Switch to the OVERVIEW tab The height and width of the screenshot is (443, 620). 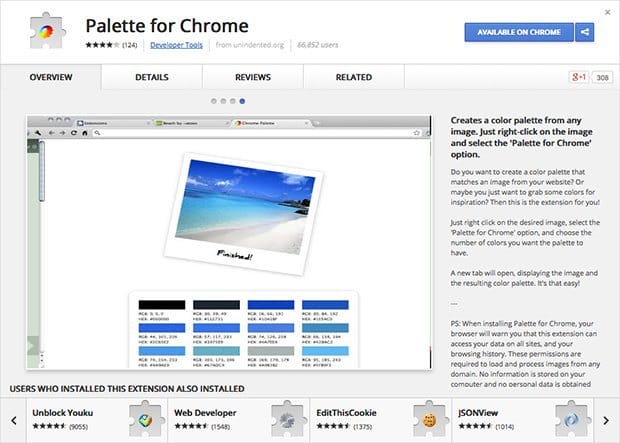click(51, 77)
